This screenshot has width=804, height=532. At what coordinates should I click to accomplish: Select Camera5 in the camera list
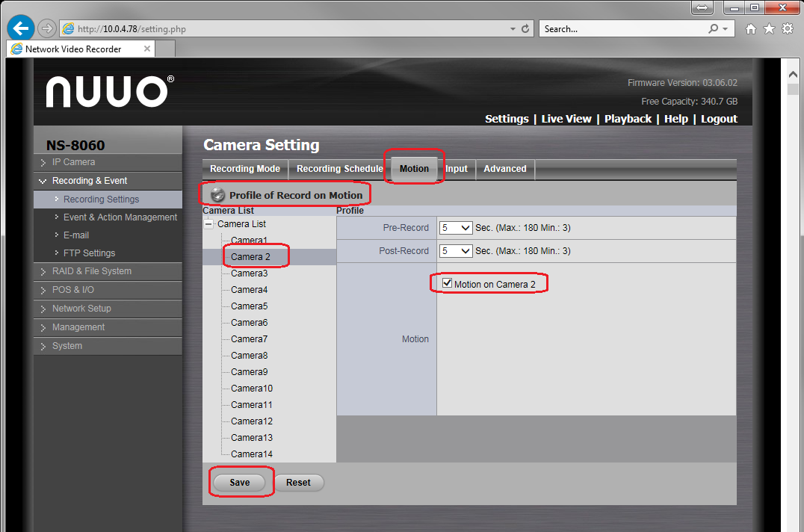point(249,306)
